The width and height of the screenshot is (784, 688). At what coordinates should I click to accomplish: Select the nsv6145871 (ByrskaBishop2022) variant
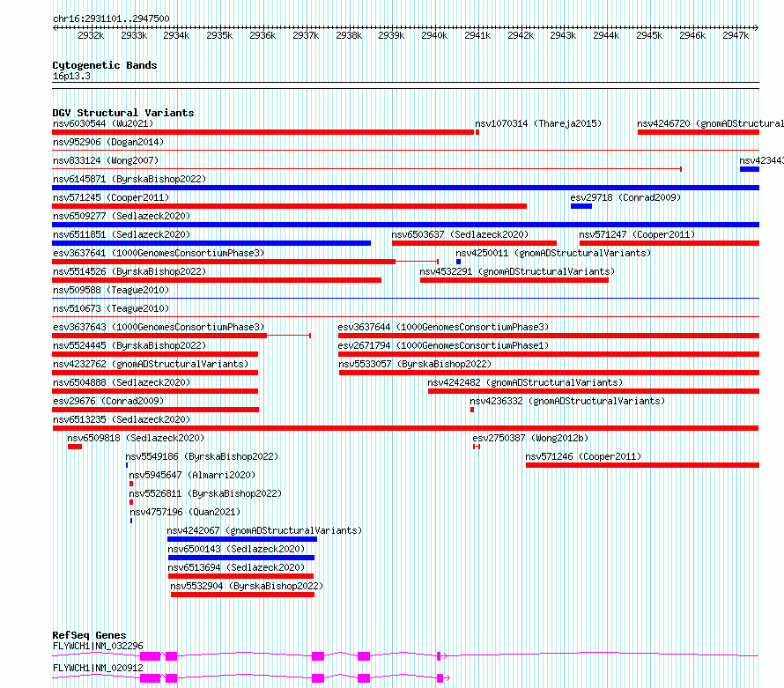click(x=129, y=179)
